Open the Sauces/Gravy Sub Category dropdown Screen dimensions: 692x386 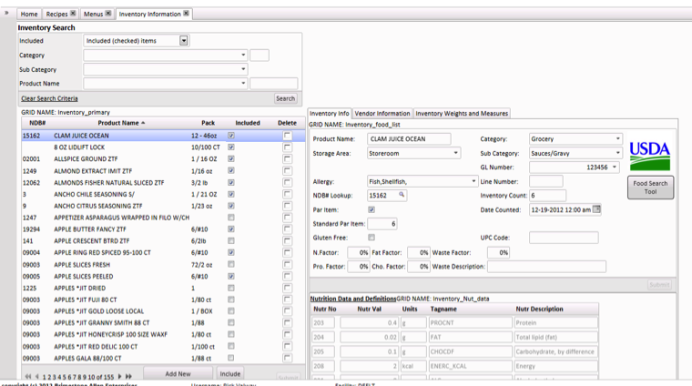[617, 153]
